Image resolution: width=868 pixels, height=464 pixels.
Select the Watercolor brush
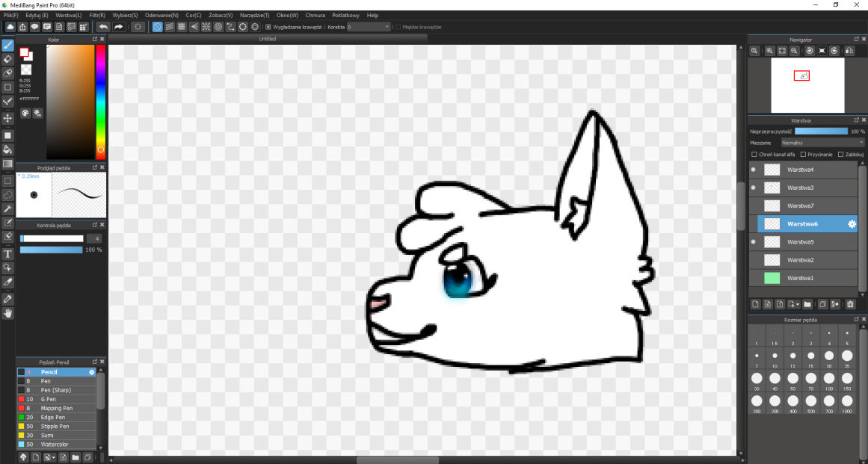pyautogui.click(x=57, y=444)
